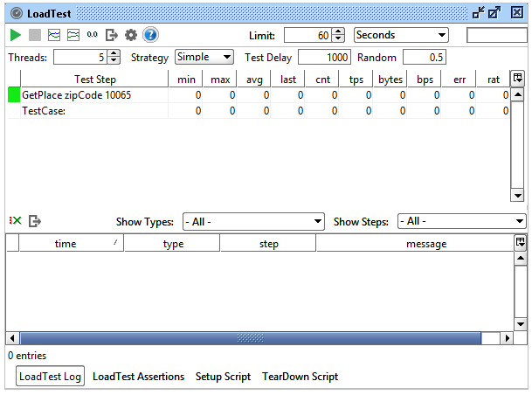Click the Test Step column header

tap(94, 79)
